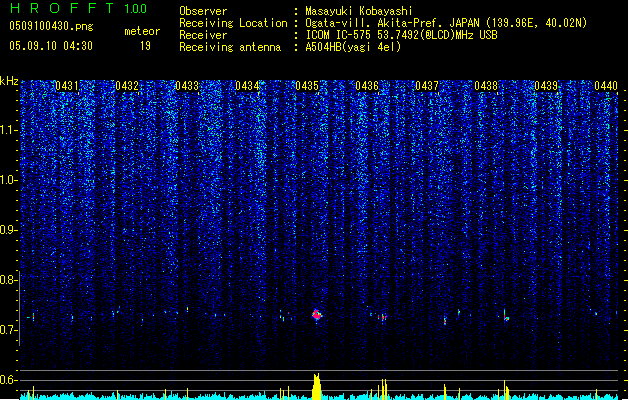Click the 0.7 kHz axis label

coord(8,330)
